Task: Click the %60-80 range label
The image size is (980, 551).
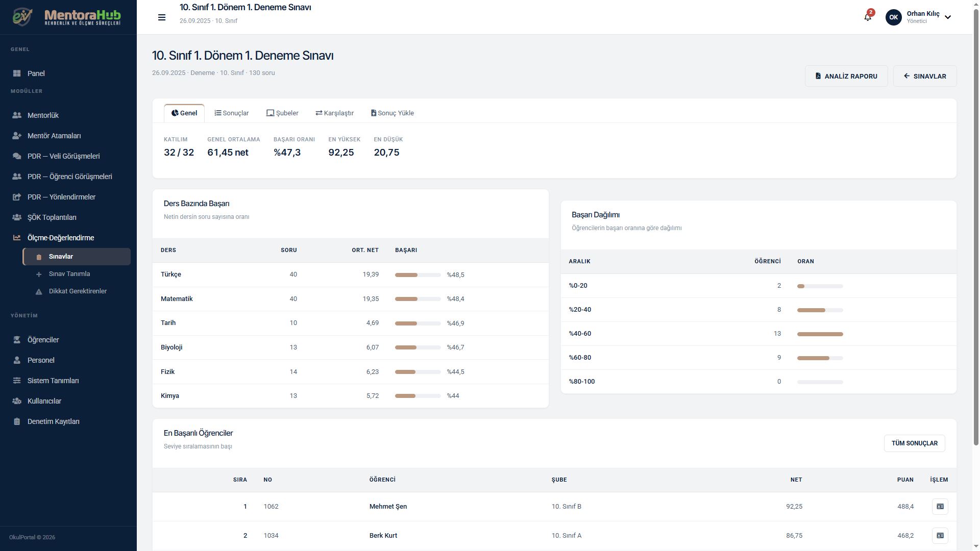Action: [580, 358]
